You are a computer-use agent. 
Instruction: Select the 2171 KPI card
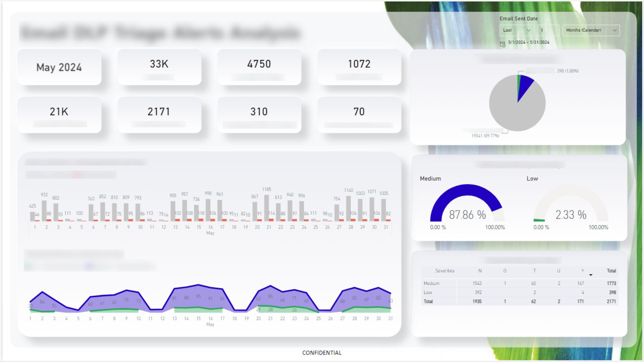pos(159,115)
